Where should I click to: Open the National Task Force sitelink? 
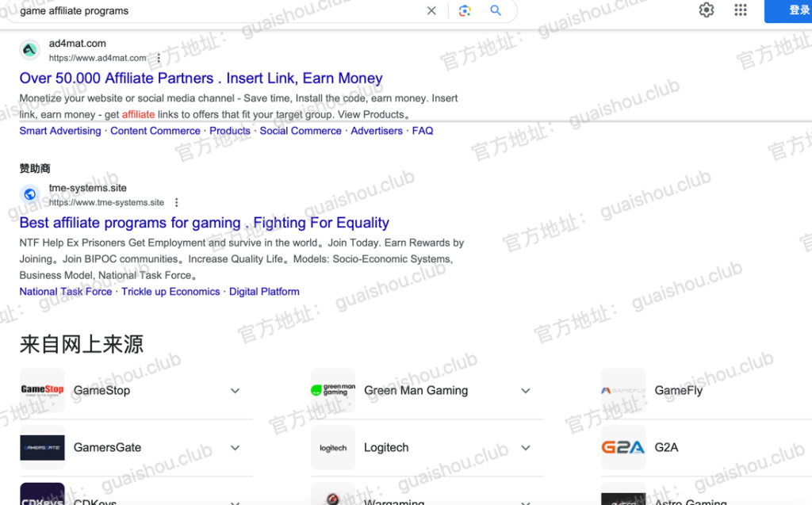(66, 292)
